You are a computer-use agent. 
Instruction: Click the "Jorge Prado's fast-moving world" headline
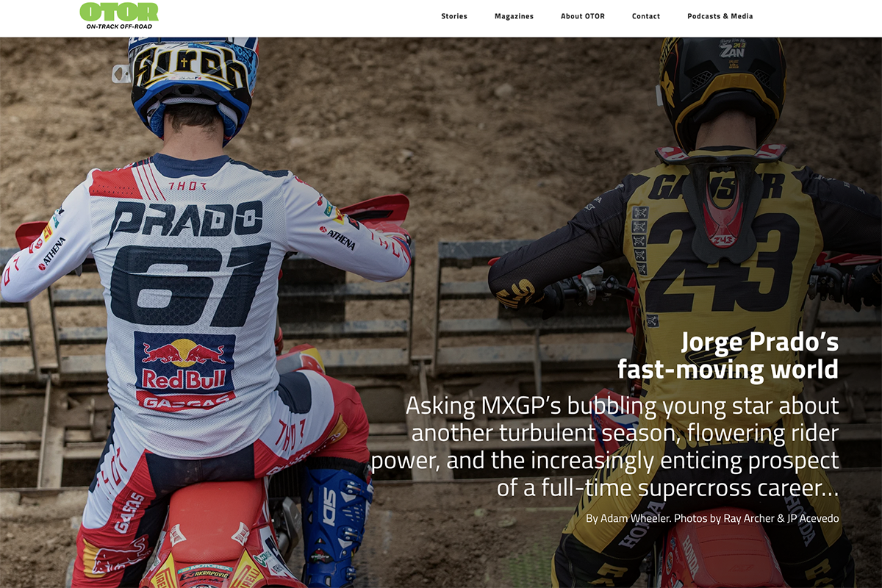click(728, 355)
